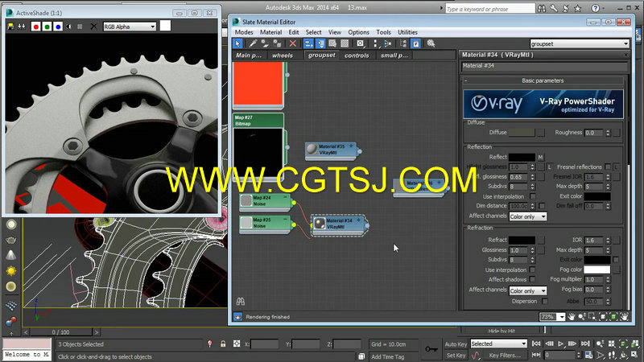Open Material ID Channel flyout
This screenshot has width=644, height=362.
click(x=360, y=43)
